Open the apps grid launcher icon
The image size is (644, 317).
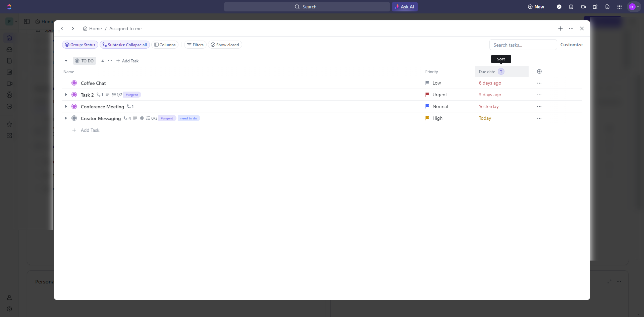click(x=620, y=7)
